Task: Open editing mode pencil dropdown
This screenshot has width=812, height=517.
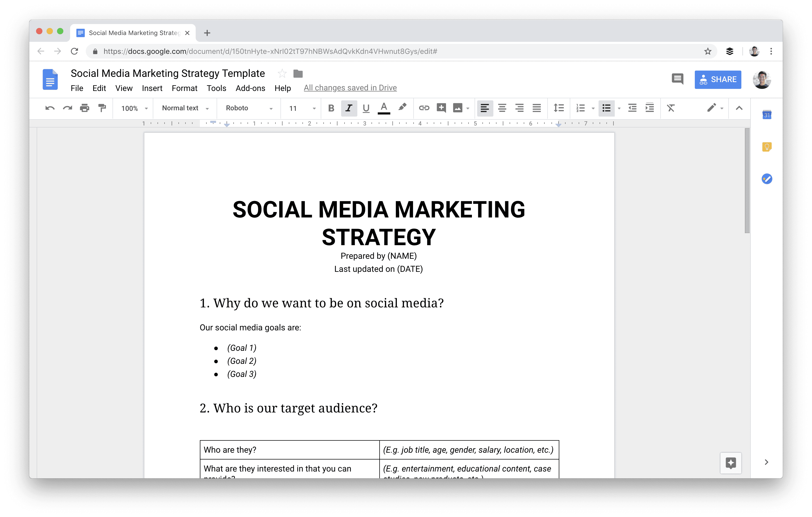Action: 715,108
